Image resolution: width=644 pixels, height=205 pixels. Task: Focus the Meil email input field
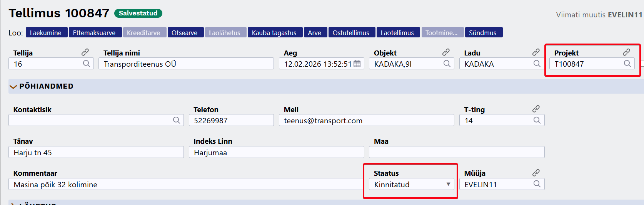coord(366,120)
